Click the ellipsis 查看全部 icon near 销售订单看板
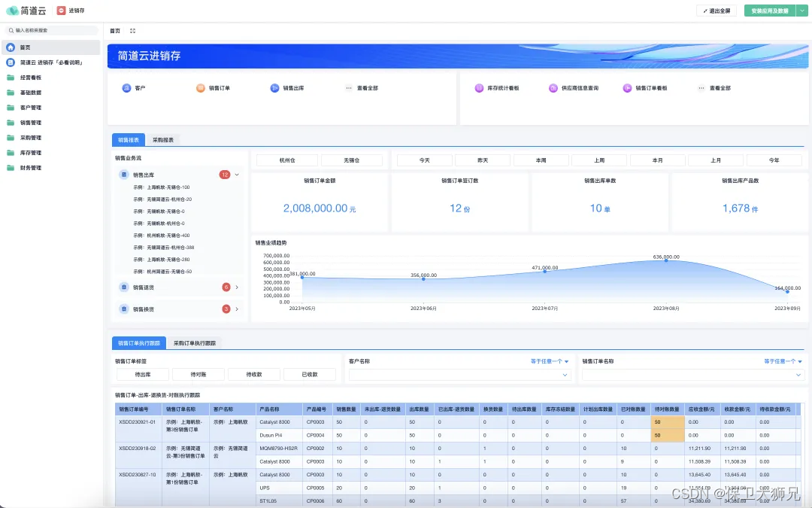Image resolution: width=812 pixels, height=508 pixels. (701, 88)
